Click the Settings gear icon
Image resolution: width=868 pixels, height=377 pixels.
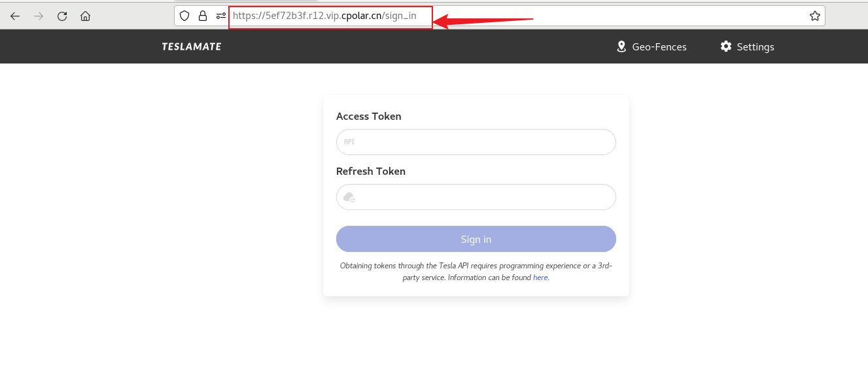point(725,46)
